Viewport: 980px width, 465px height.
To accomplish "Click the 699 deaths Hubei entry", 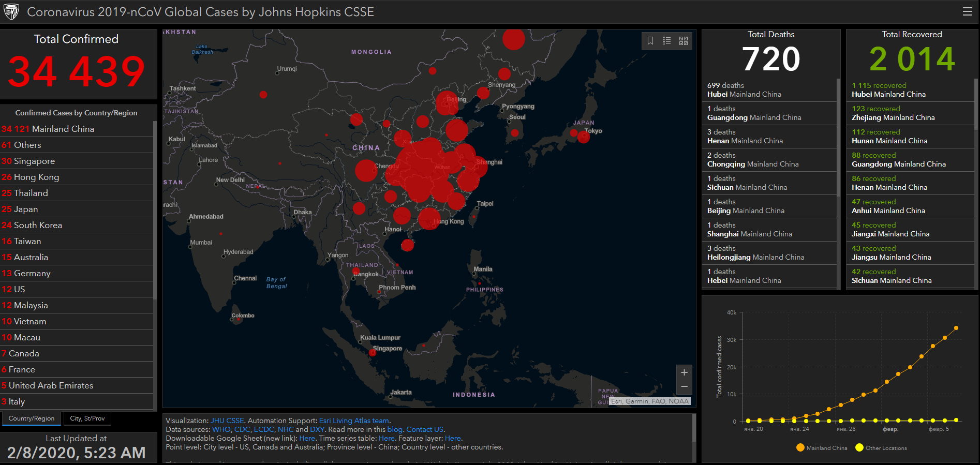I will coord(769,90).
